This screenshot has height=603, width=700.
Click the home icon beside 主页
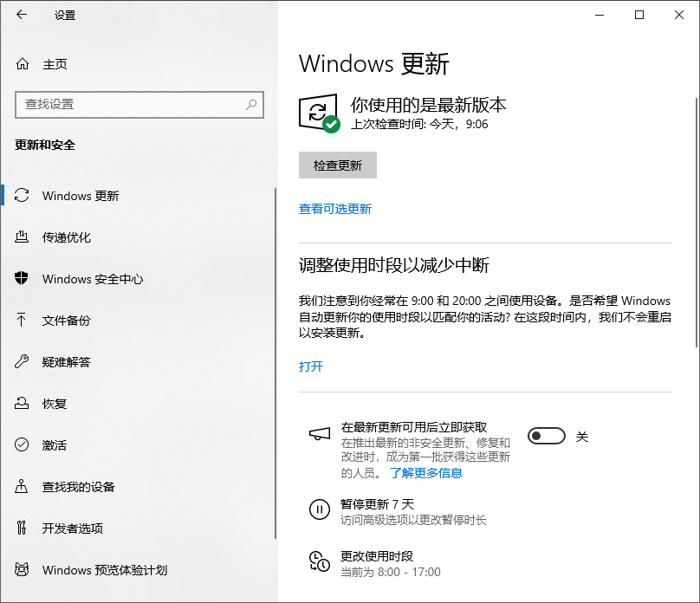(23, 64)
